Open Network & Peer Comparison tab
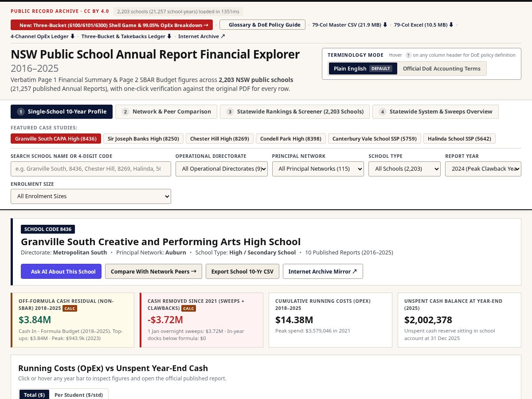 click(166, 112)
